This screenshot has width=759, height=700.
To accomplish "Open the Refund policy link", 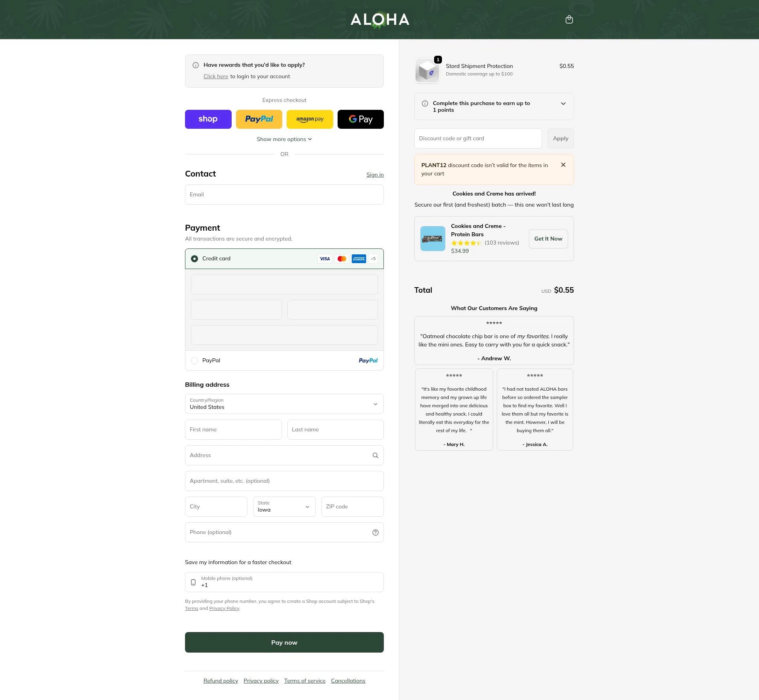I will coord(221,681).
